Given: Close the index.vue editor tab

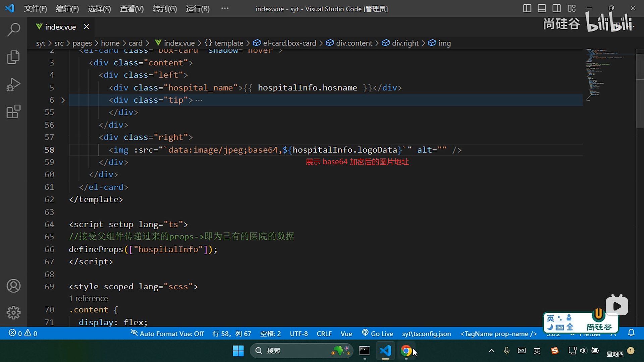Looking at the screenshot, I should tap(87, 27).
